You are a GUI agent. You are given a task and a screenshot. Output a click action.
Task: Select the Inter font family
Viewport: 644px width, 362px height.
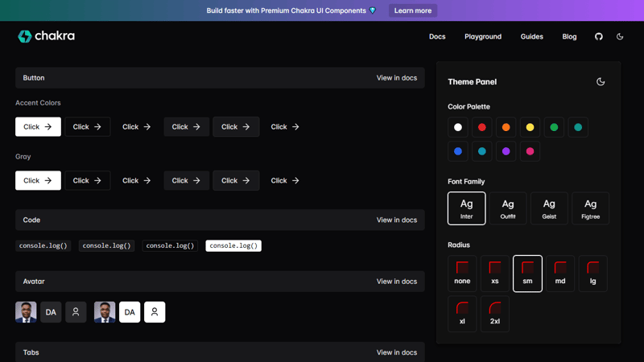tap(467, 208)
